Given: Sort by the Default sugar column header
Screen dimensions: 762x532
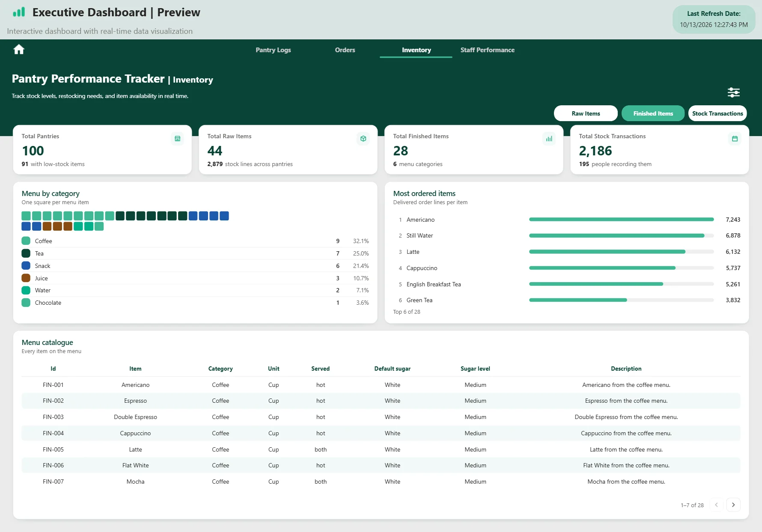Looking at the screenshot, I should (x=392, y=369).
